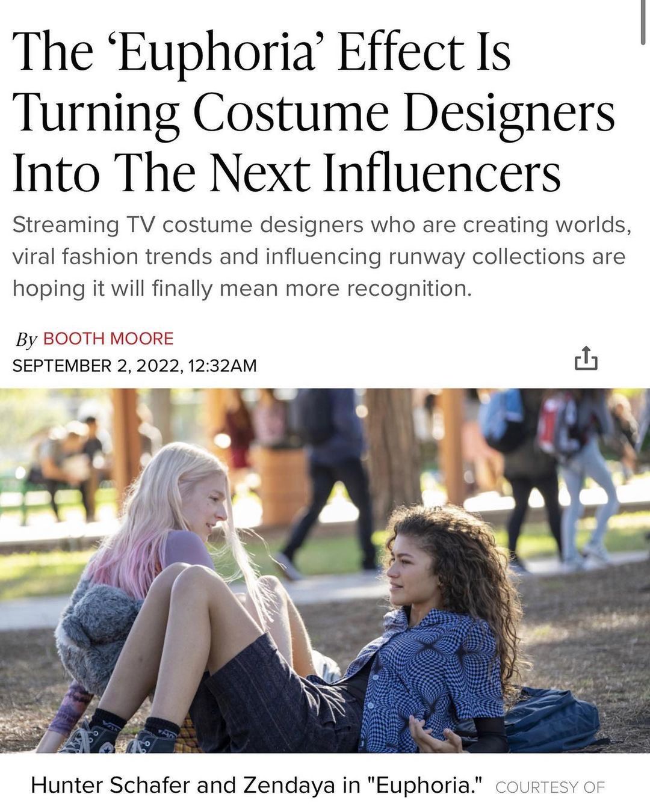Open author page for Booth Moore
This screenshot has height=812, width=650.
click(x=108, y=339)
